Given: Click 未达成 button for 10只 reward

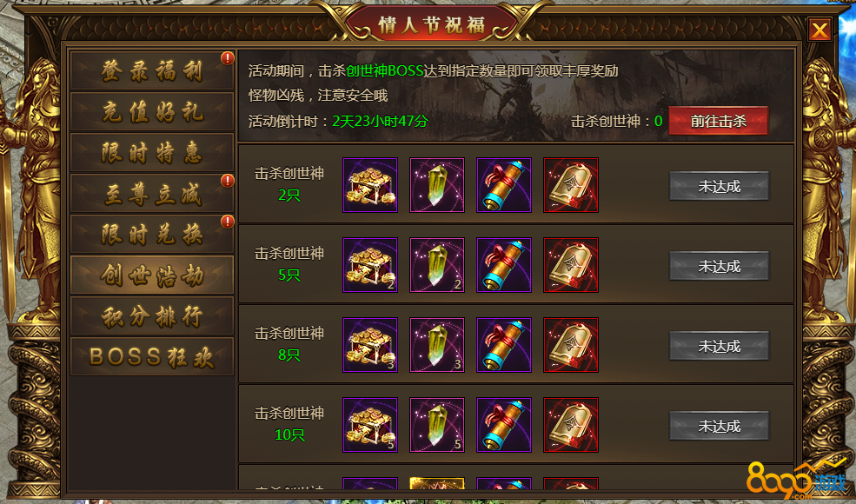Looking at the screenshot, I should [x=720, y=426].
